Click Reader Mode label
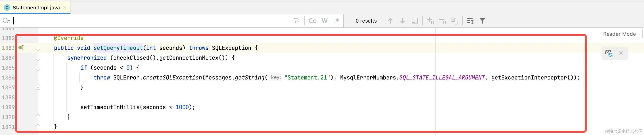The width and height of the screenshot is (644, 135). pos(619,34)
